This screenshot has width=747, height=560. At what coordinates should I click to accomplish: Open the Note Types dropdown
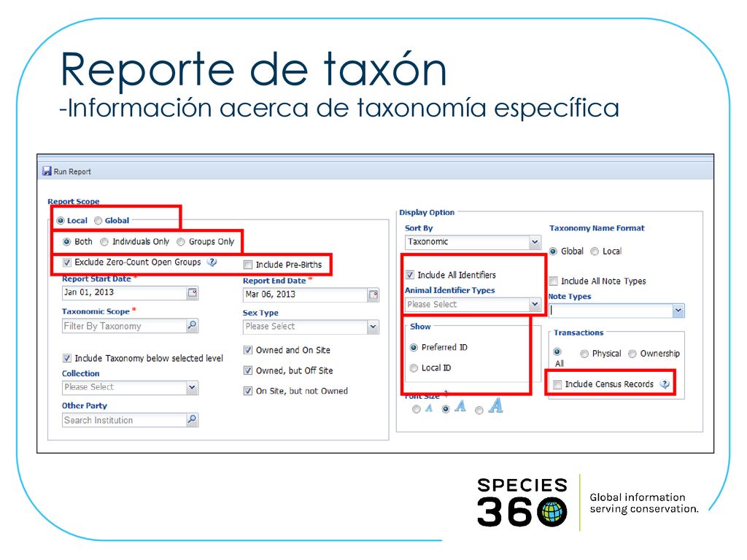point(678,311)
